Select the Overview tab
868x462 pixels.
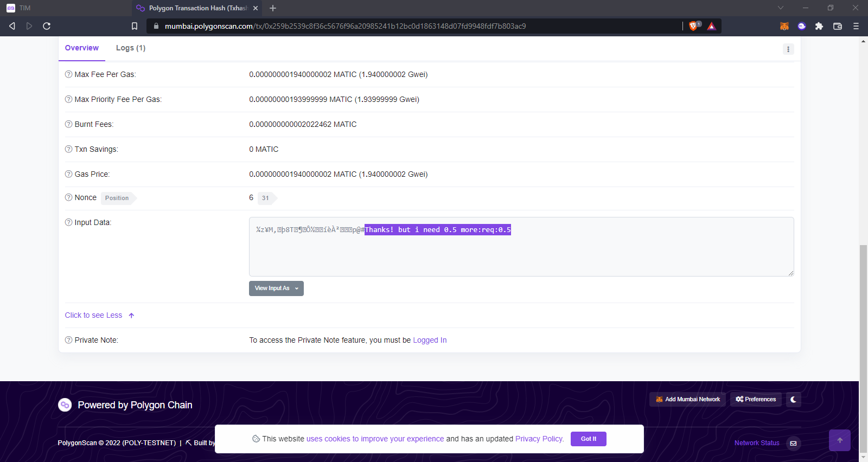tap(82, 48)
